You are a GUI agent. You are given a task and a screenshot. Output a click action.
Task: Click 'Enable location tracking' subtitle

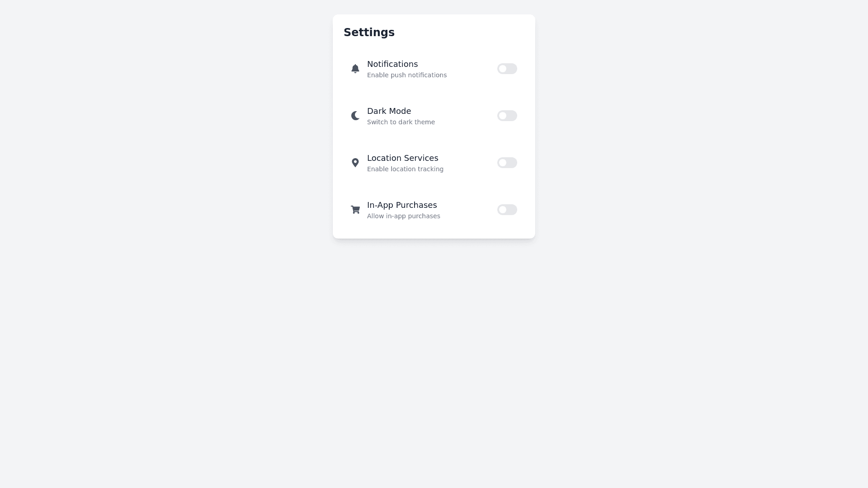coord(405,169)
